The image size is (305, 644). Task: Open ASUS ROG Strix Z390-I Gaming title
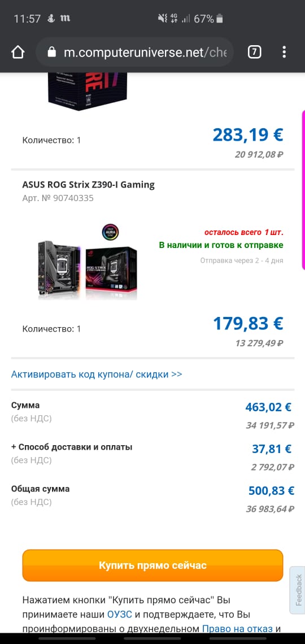(88, 185)
